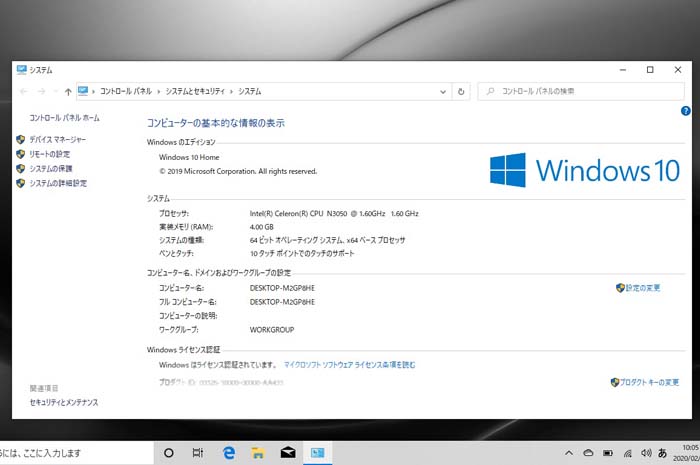Click the コントロール パネルの検索 search box
The width and height of the screenshot is (700, 465).
tap(581, 91)
